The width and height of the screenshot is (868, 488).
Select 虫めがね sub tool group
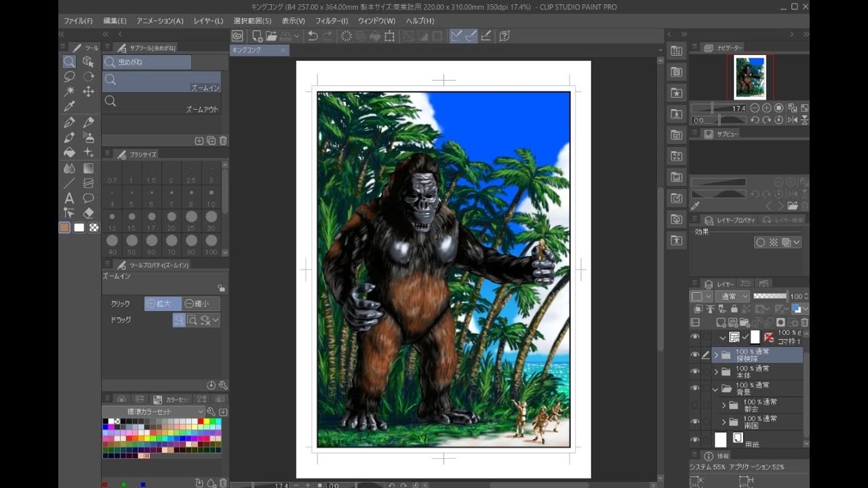click(x=147, y=62)
